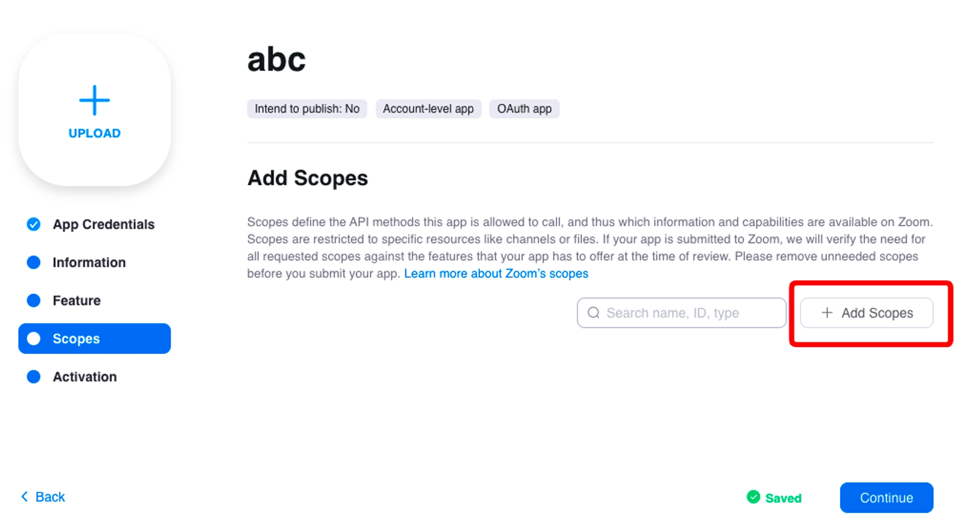This screenshot has height=530, width=980.
Task: Click the blue dot beside Feature
Action: [34, 300]
